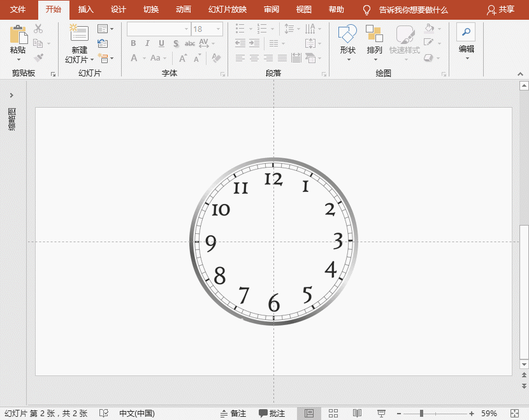Select the Format Painter brush
This screenshot has height=420, width=529.
click(x=38, y=57)
